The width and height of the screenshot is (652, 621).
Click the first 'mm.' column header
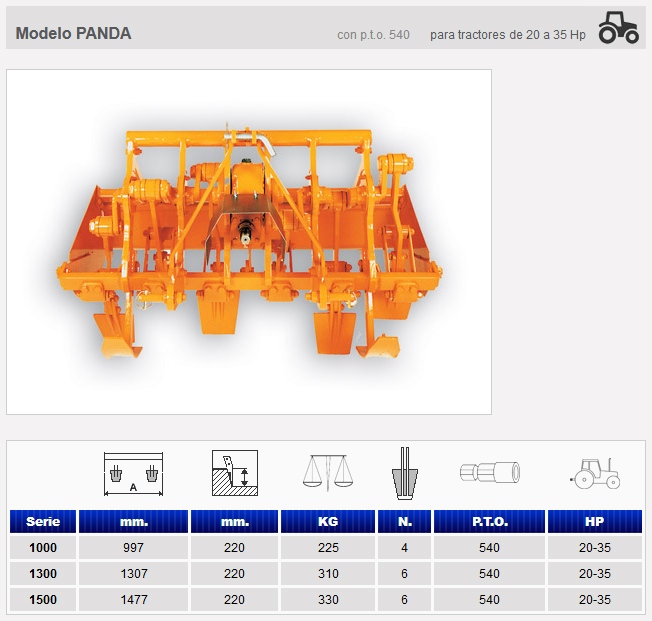click(x=133, y=521)
